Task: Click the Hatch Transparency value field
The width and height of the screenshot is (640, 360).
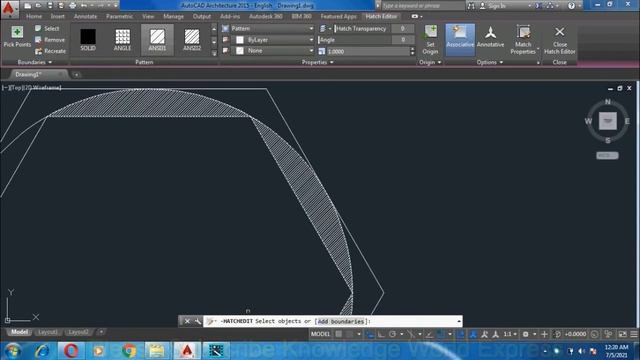Action: 402,29
